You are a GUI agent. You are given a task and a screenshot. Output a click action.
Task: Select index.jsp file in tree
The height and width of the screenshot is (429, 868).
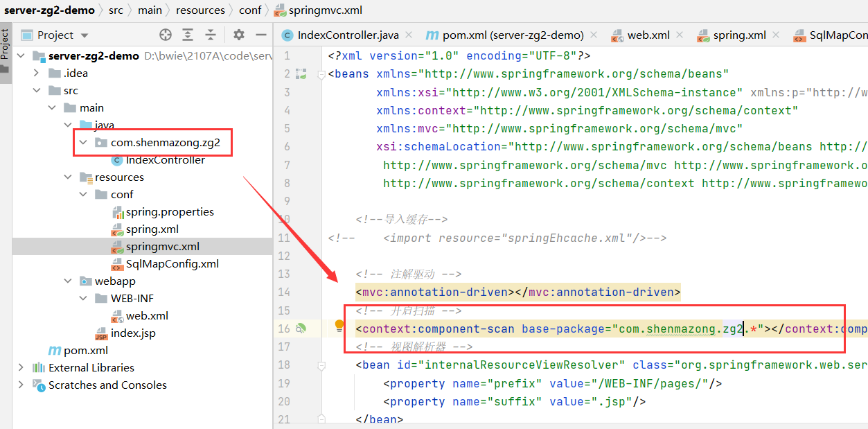(x=133, y=333)
